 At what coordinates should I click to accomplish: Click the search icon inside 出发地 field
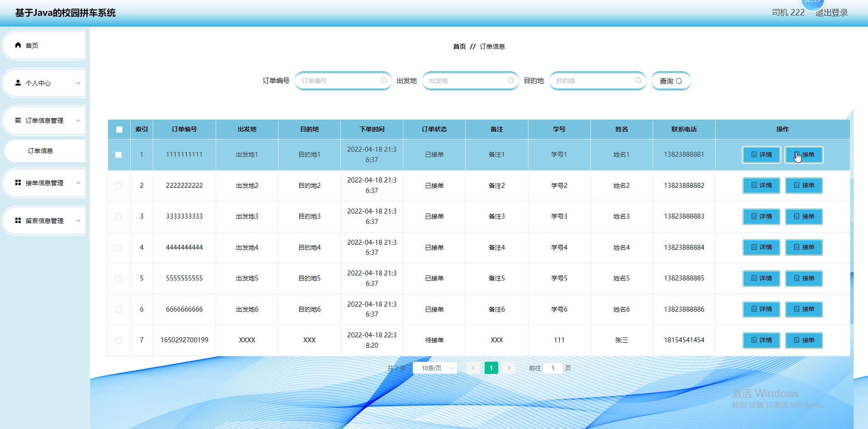coord(511,80)
